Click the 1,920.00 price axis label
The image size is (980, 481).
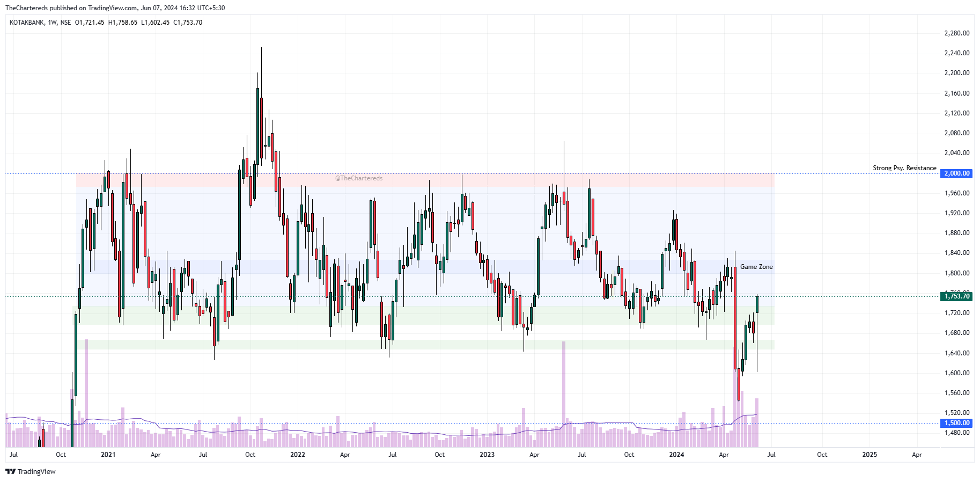click(957, 213)
